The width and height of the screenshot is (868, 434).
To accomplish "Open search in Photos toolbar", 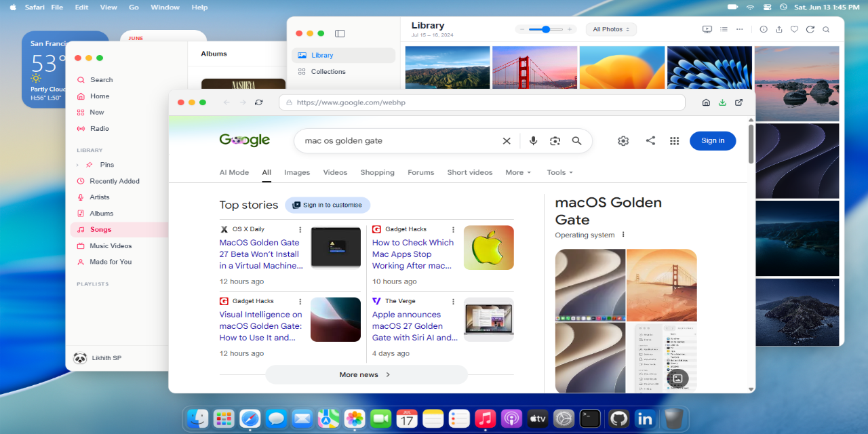I will tap(826, 29).
